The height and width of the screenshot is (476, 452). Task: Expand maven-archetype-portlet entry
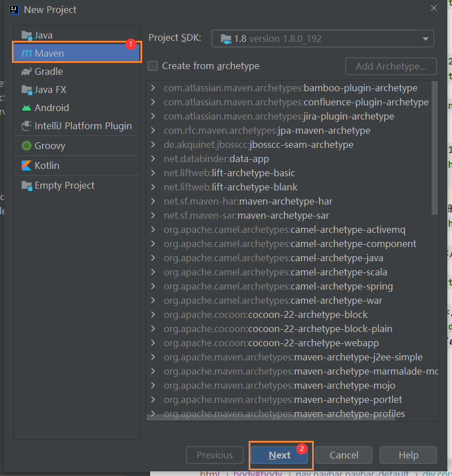[x=153, y=400]
